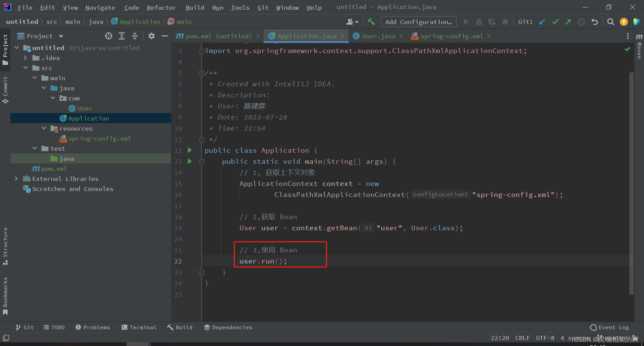
Task: Hide the Project panel with minus icon
Action: 165,36
